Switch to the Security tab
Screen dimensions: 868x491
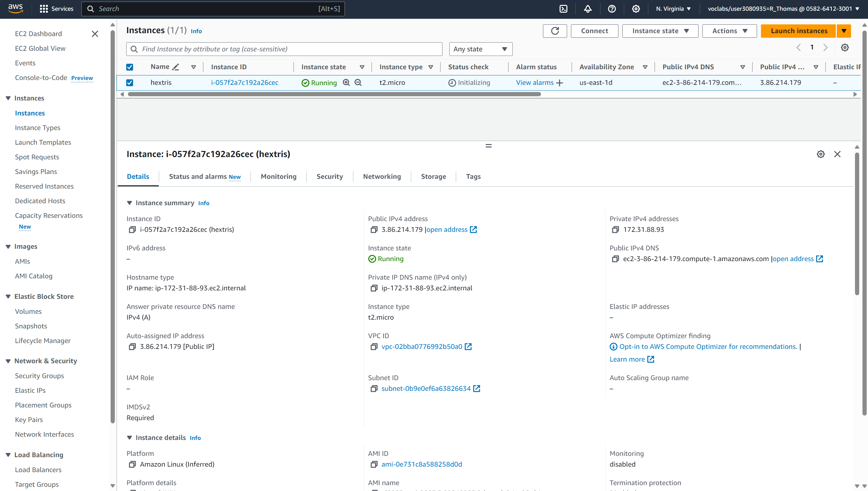329,177
